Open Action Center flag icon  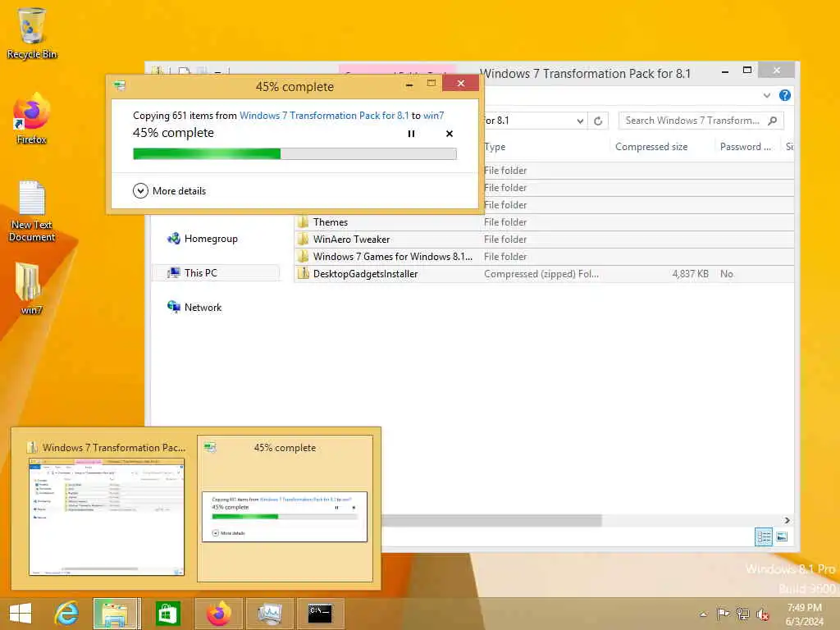(x=722, y=614)
